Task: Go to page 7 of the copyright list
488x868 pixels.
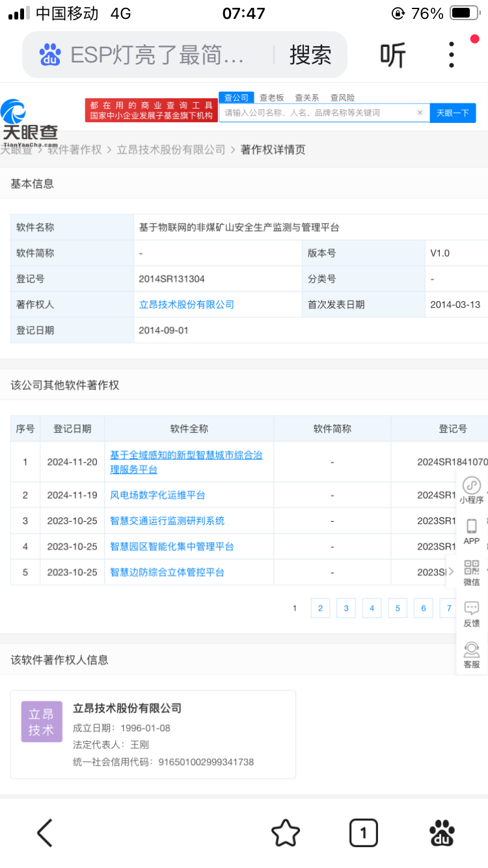Action: [x=448, y=608]
